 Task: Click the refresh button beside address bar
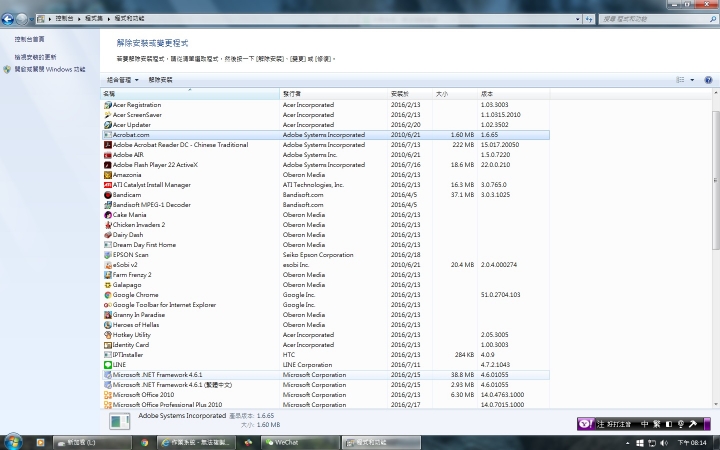(589, 19)
